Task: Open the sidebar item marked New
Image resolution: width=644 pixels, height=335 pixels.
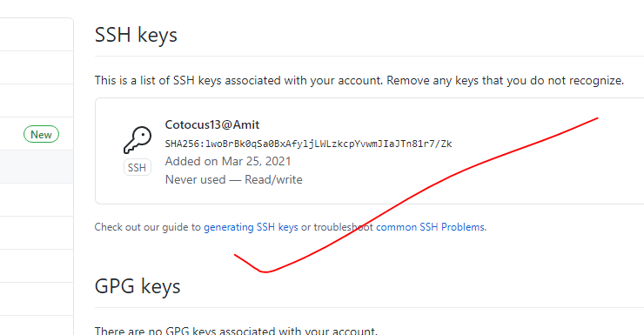Action: [x=37, y=134]
